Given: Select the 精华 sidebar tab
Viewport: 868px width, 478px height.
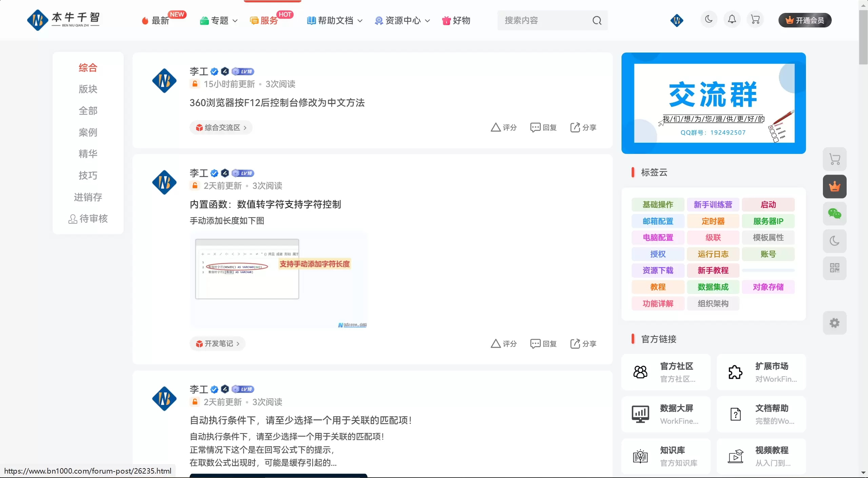Looking at the screenshot, I should pyautogui.click(x=88, y=154).
